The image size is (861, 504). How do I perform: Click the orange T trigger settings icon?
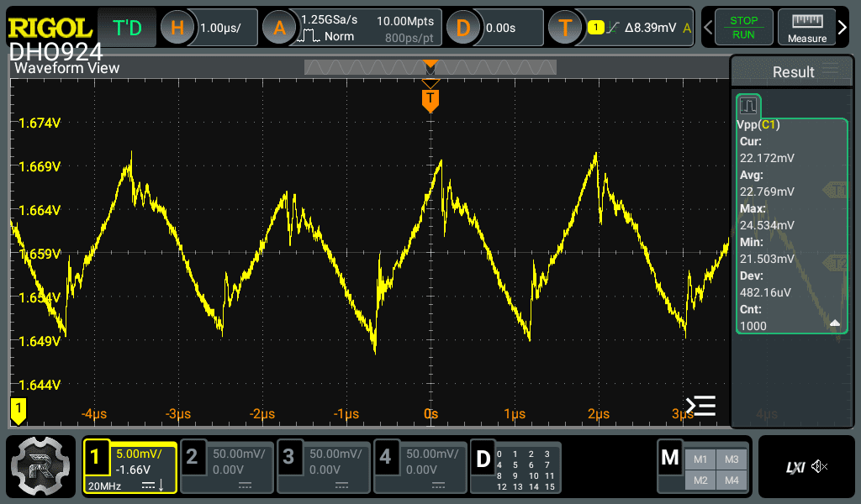pyautogui.click(x=565, y=28)
